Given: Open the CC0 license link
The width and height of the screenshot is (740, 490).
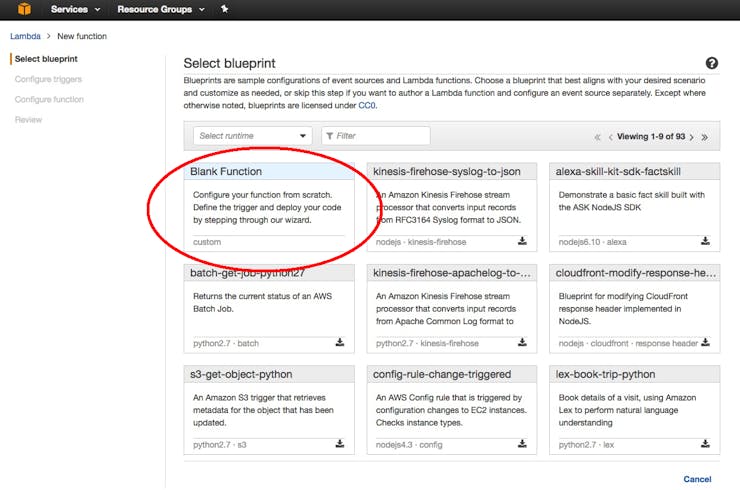Looking at the screenshot, I should tap(367, 105).
